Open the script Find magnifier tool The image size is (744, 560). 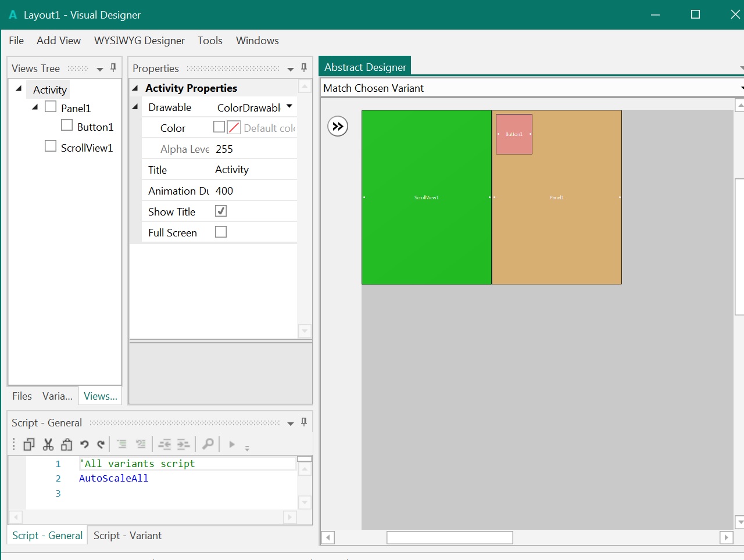[208, 444]
